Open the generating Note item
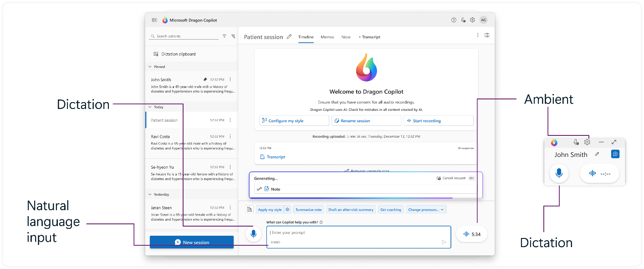This screenshot has width=644, height=269. pyautogui.click(x=366, y=189)
